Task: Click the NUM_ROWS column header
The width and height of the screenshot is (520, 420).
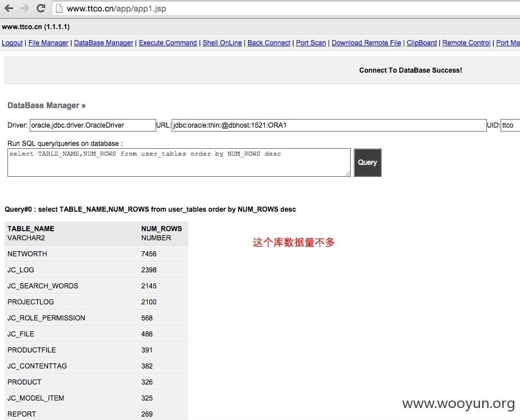Action: click(x=161, y=228)
